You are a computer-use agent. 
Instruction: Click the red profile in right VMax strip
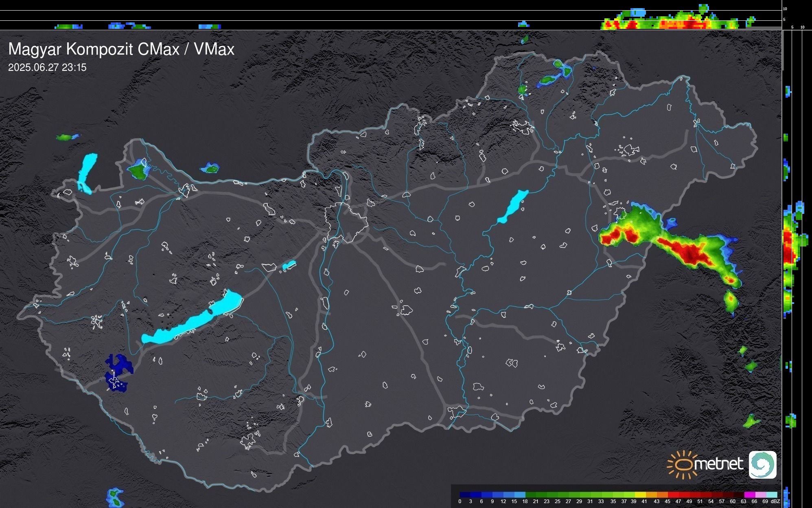click(788, 251)
